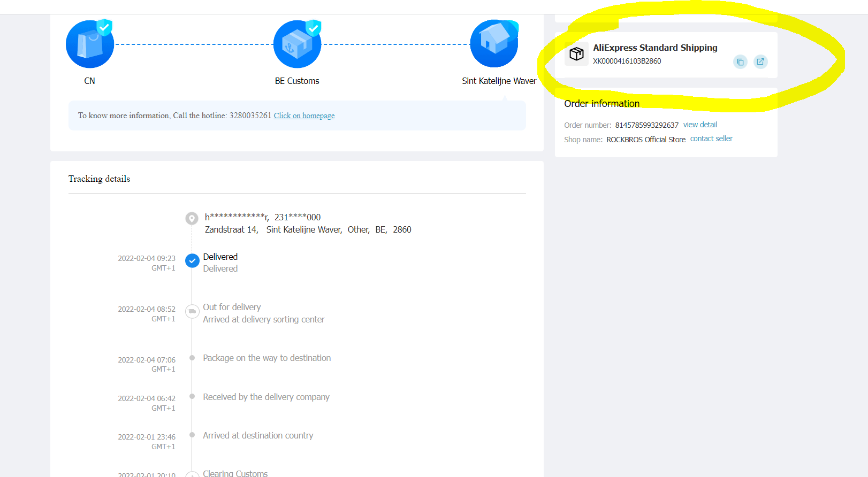Click the CN shopping bag origin icon

tap(90, 44)
